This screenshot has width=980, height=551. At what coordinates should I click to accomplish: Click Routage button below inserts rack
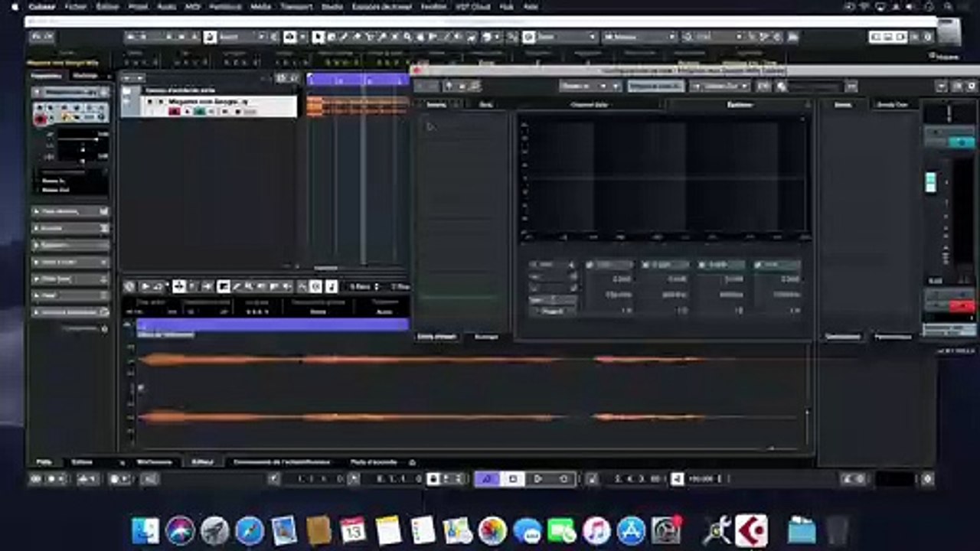pos(486,337)
